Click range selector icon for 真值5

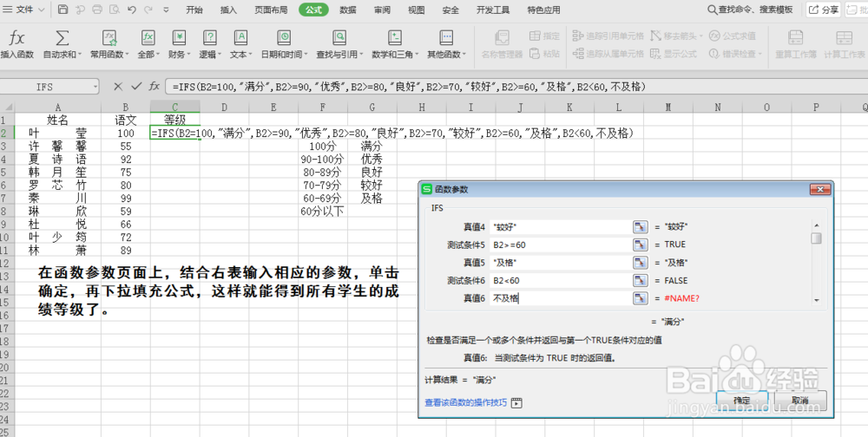point(640,262)
